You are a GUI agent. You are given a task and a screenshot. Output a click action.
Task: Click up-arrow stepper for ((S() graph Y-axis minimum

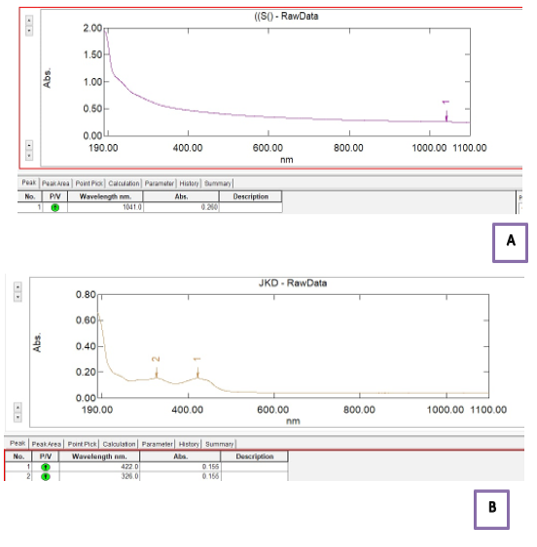29,144
